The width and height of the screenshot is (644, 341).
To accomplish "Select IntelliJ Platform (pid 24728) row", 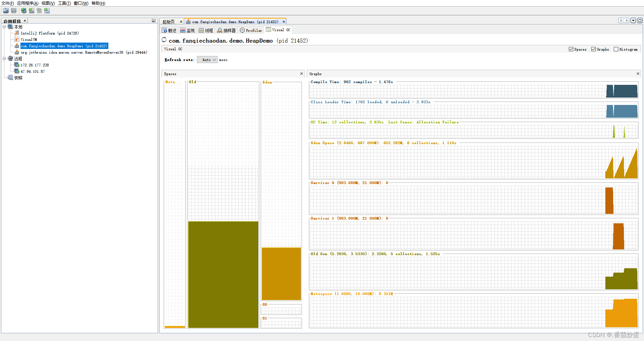I will tap(50, 33).
